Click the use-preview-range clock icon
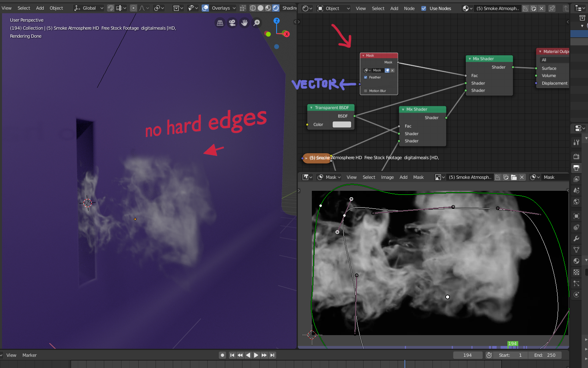The image size is (588, 368). pos(489,355)
